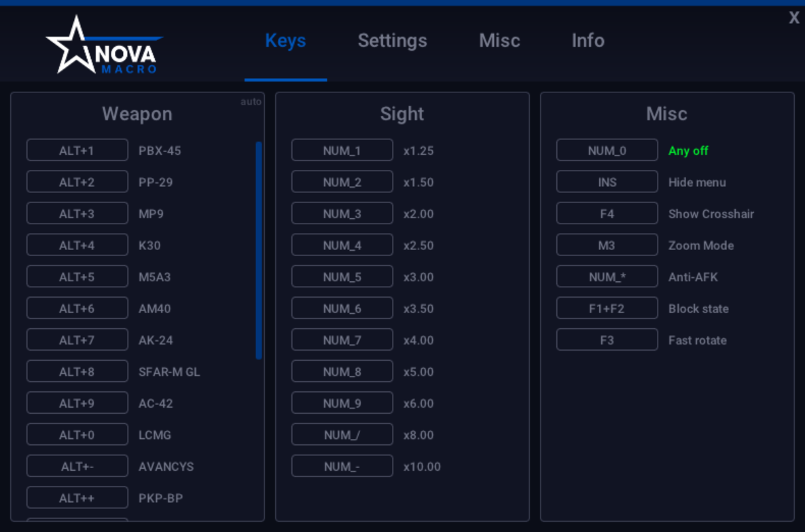The image size is (805, 532).
Task: Click the Show Crosshair label
Action: tap(711, 213)
